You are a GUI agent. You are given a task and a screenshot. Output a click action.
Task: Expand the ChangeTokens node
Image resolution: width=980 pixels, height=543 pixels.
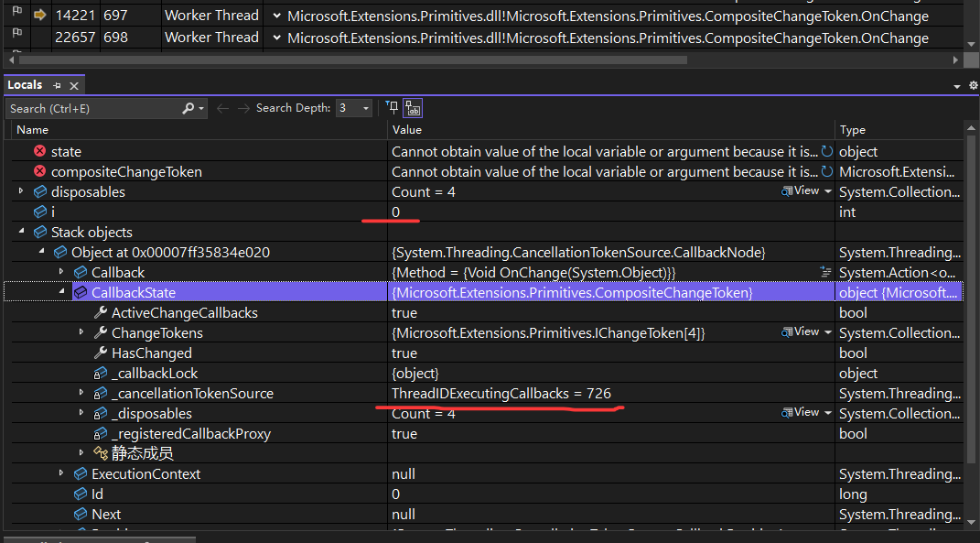click(x=82, y=333)
